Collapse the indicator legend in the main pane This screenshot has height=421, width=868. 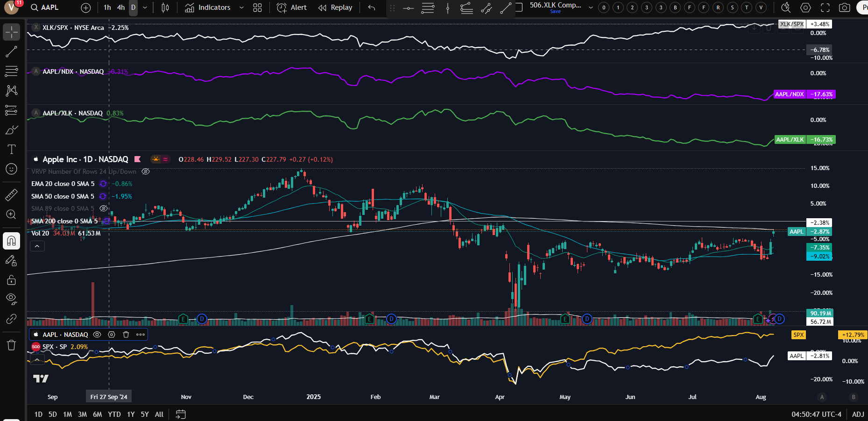[37, 246]
